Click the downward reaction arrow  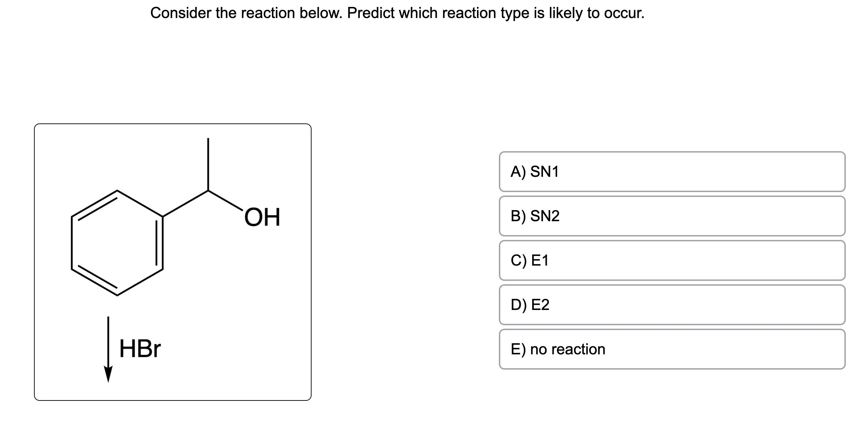pos(108,349)
